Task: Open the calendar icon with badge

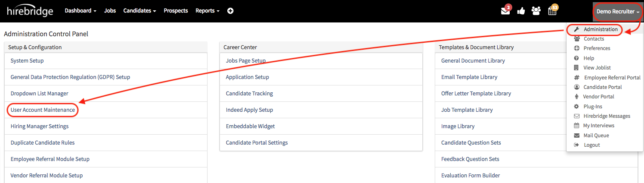Action: pyautogui.click(x=552, y=11)
